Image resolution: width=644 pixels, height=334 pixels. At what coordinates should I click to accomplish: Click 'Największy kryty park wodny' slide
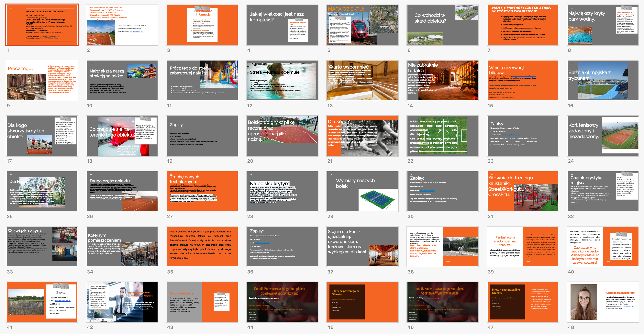(x=603, y=25)
